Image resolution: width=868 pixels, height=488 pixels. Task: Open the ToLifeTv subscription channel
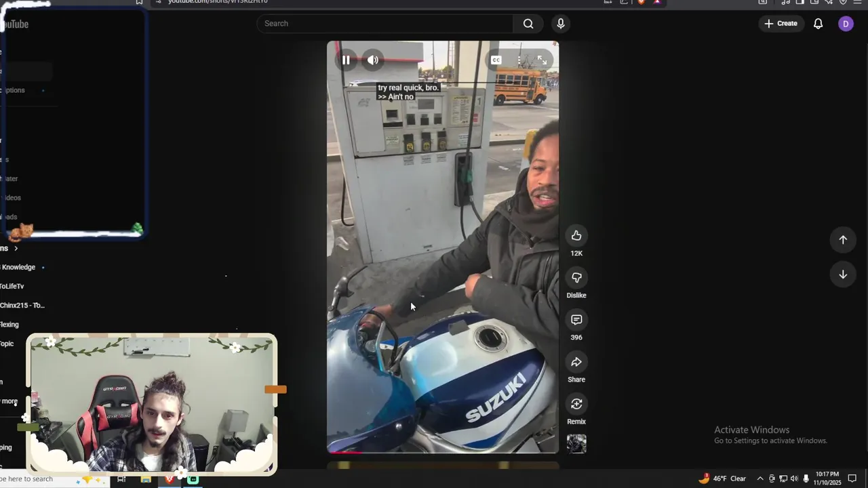[x=12, y=287]
